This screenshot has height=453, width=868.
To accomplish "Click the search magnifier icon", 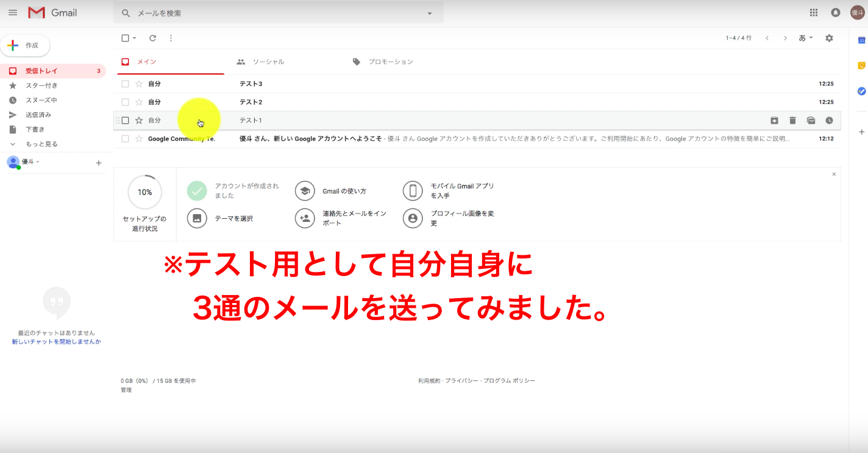I will (126, 13).
